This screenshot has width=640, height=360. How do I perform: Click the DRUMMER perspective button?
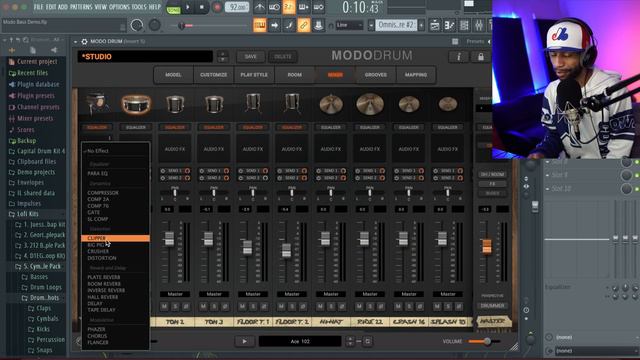492,306
